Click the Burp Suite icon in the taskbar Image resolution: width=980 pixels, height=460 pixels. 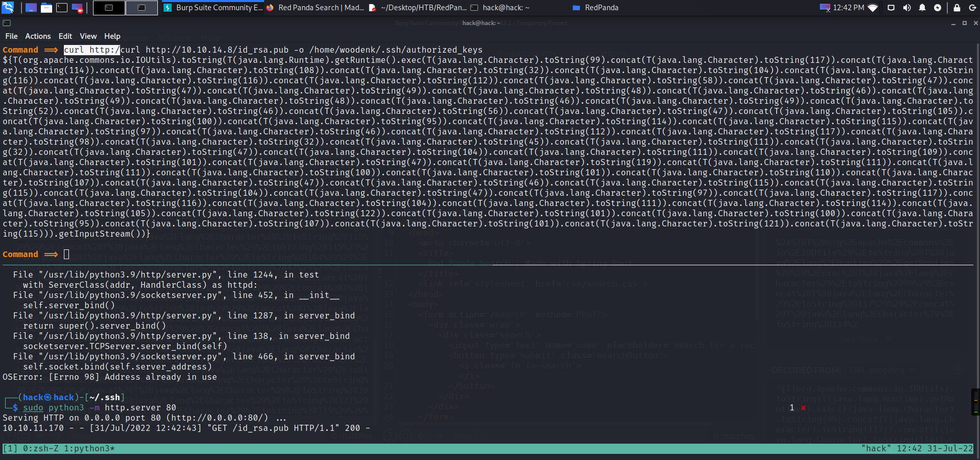[x=168, y=8]
